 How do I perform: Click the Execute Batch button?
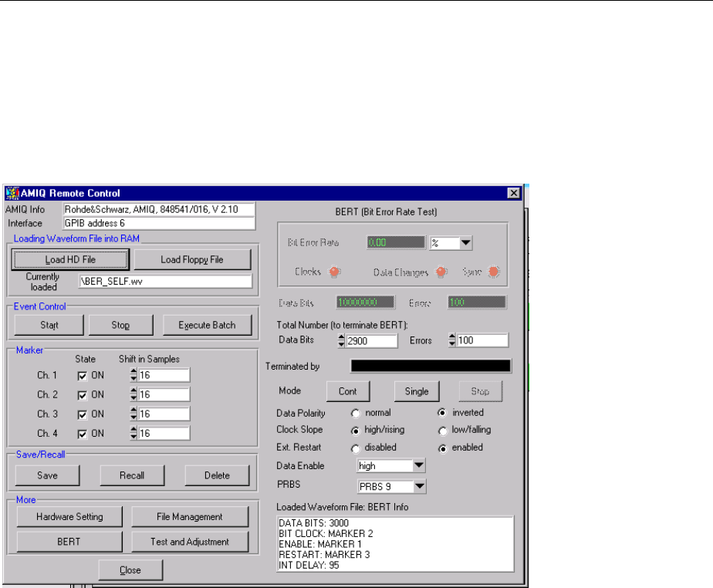207,325
